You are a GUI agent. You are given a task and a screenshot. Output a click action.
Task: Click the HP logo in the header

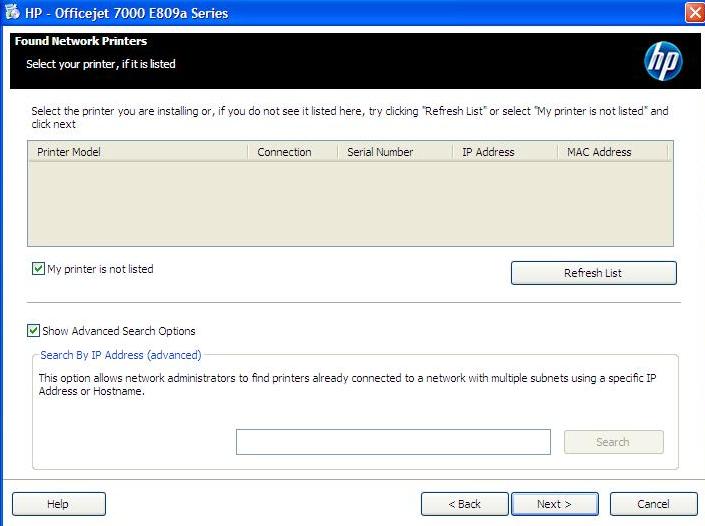tap(663, 61)
